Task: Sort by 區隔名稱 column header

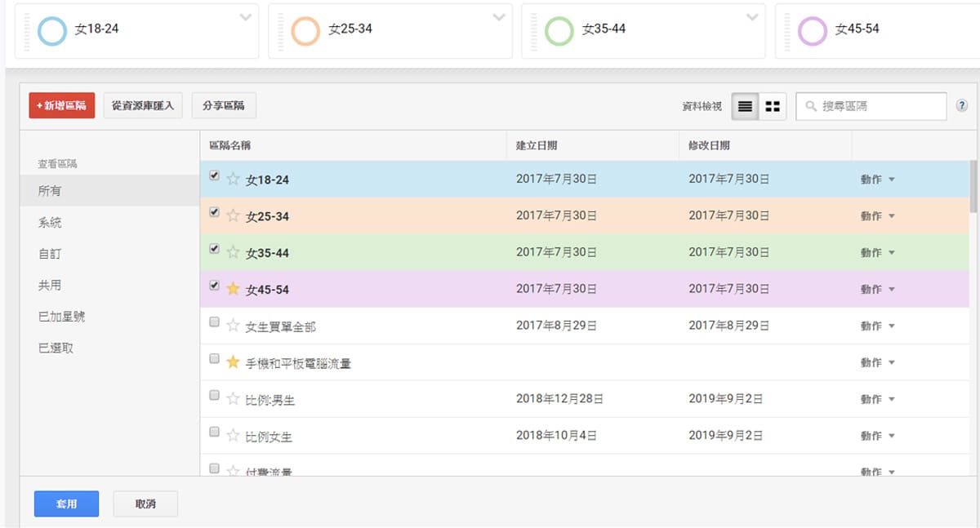Action: [353, 145]
